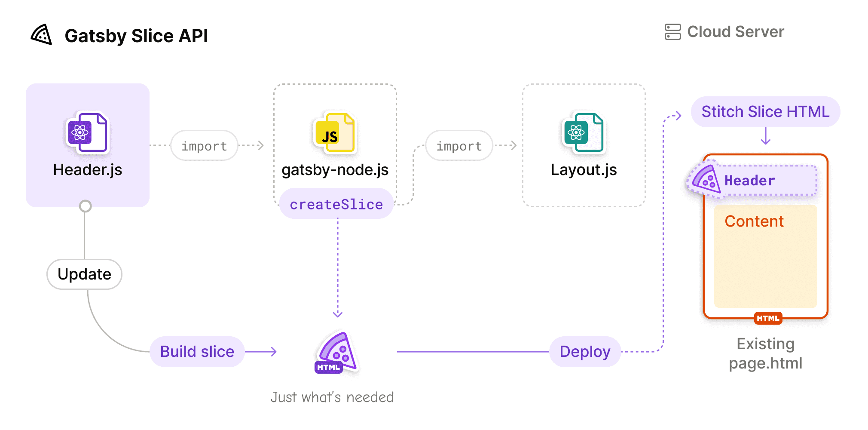This screenshot has height=430, width=868.
Task: Click the arrow below Stitch Slice HTML
Action: tap(765, 136)
